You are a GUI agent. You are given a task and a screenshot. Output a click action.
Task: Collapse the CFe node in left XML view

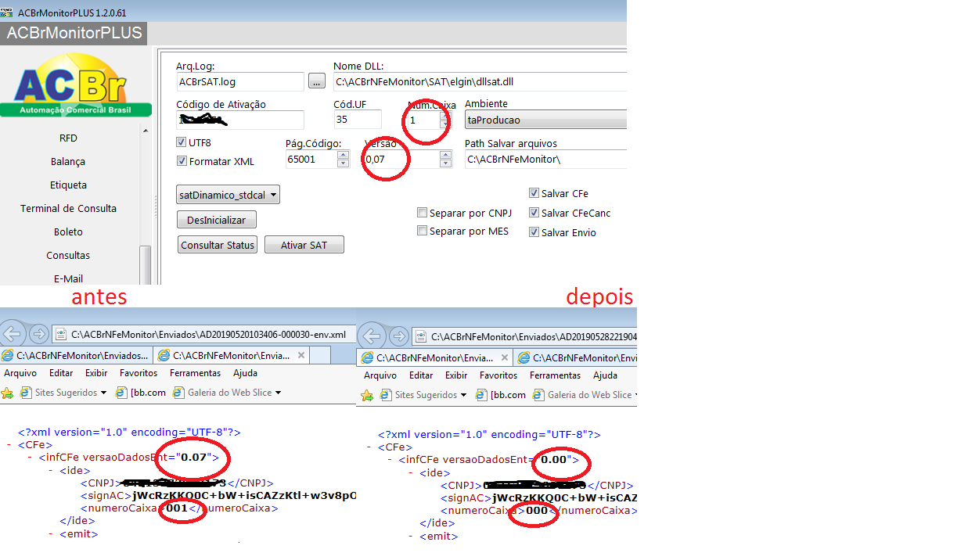(9, 444)
